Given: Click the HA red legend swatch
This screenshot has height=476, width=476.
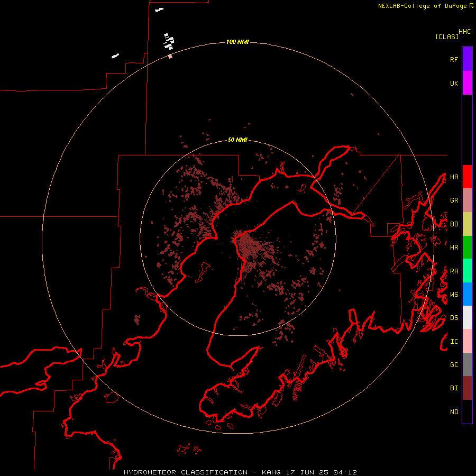Looking at the screenshot, I should pyautogui.click(x=467, y=177).
